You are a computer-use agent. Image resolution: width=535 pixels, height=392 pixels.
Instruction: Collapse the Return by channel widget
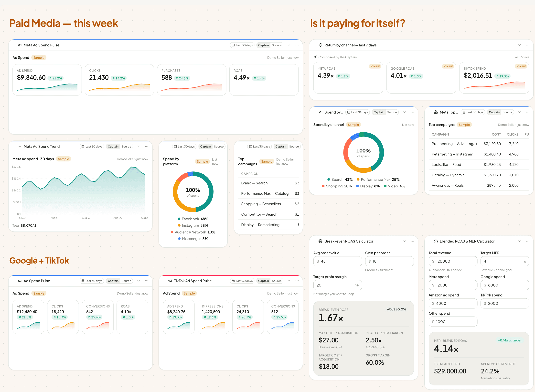(520, 45)
